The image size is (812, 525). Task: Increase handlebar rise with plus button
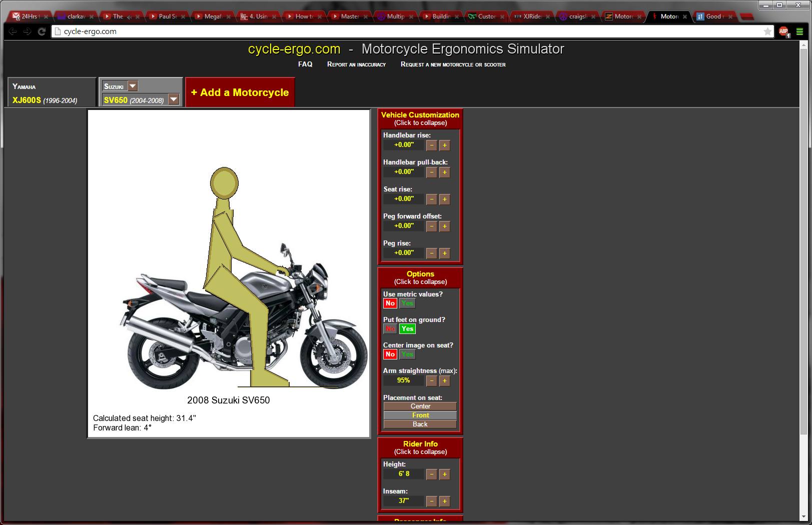coord(445,145)
